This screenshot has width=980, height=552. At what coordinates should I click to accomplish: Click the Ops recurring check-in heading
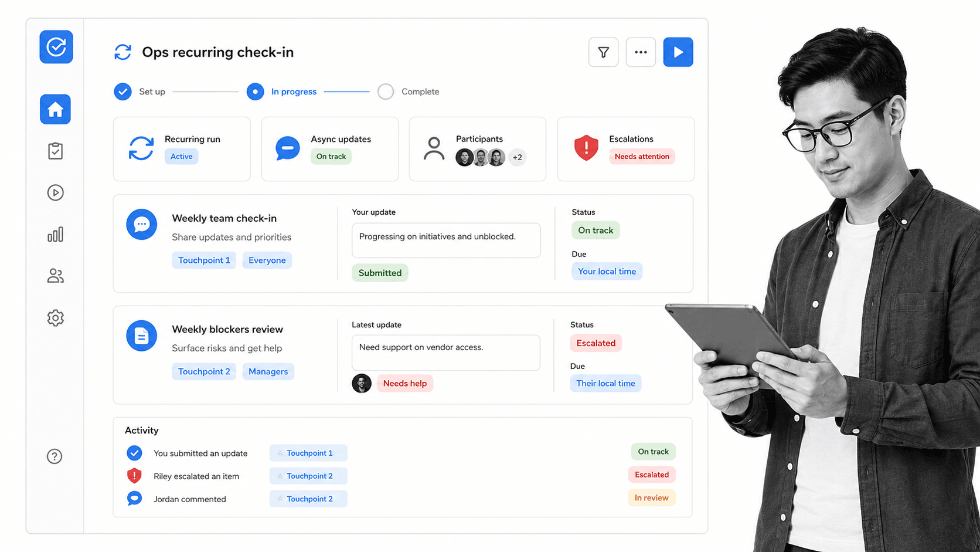[218, 52]
